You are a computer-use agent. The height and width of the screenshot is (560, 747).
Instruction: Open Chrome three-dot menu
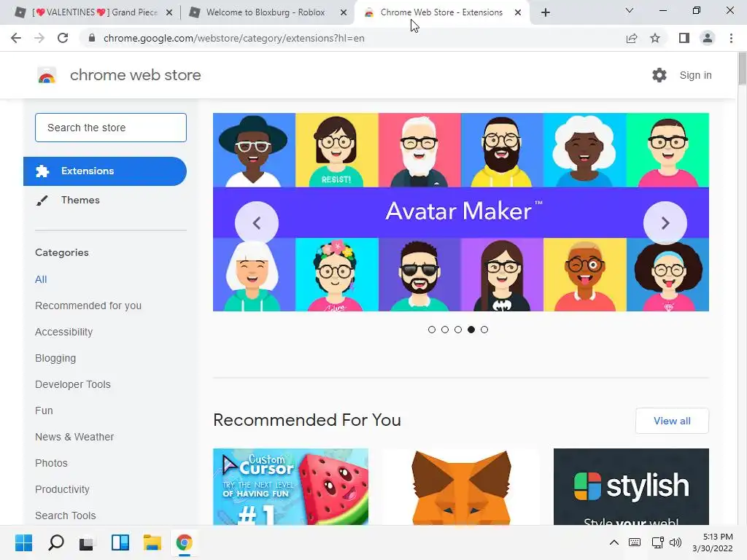[x=731, y=38]
